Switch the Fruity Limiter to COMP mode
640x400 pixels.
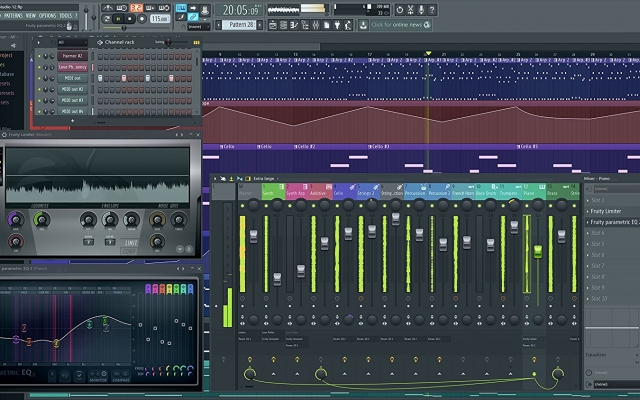coord(129,251)
